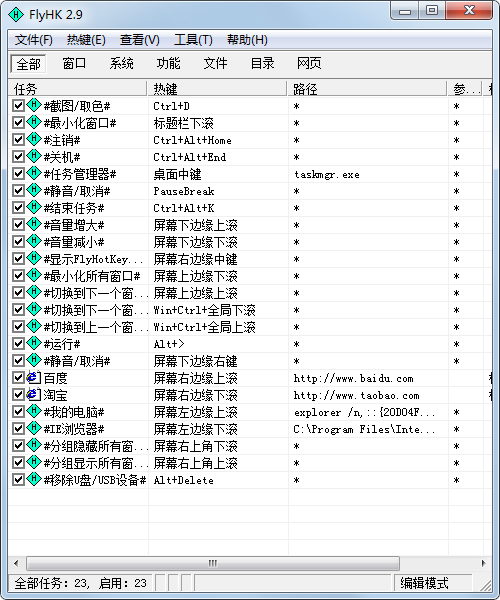Toggle checkbox for #注销# task
Image resolution: width=500 pixels, height=600 pixels.
click(18, 140)
